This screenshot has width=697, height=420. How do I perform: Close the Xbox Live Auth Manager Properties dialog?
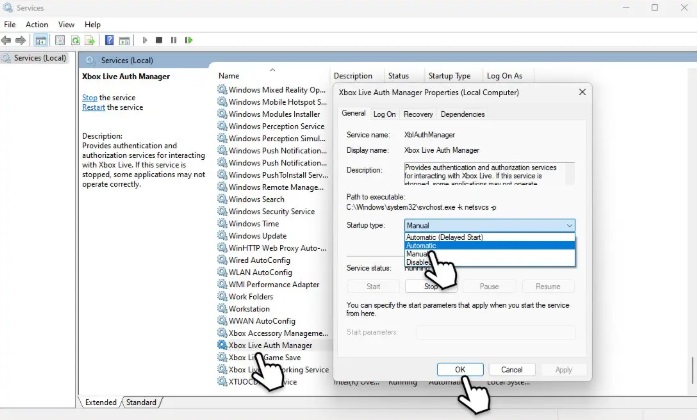click(x=582, y=92)
